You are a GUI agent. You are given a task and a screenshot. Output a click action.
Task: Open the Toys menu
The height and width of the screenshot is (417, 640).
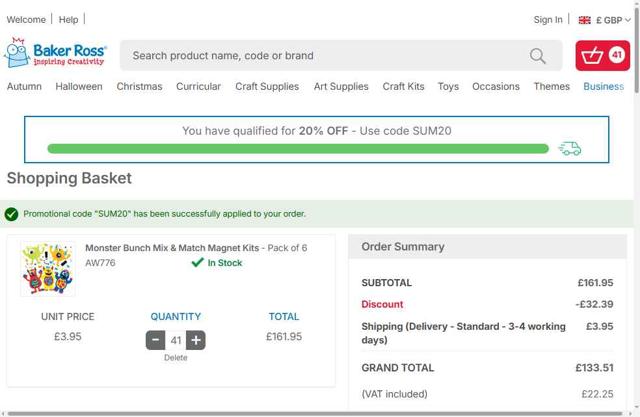[x=448, y=87]
